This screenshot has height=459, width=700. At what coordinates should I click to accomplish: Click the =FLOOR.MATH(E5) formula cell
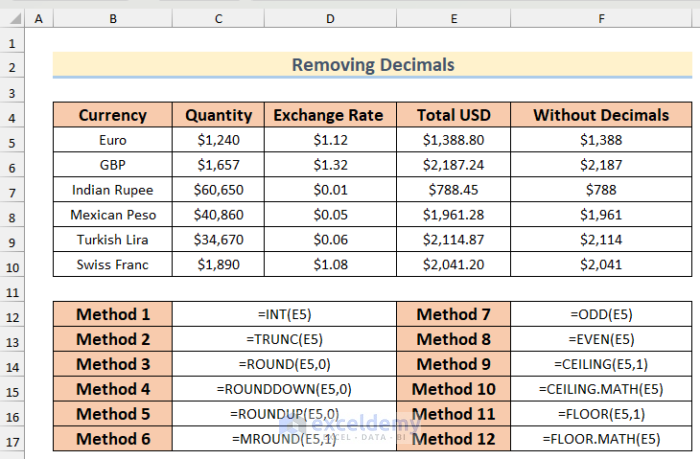(x=601, y=439)
